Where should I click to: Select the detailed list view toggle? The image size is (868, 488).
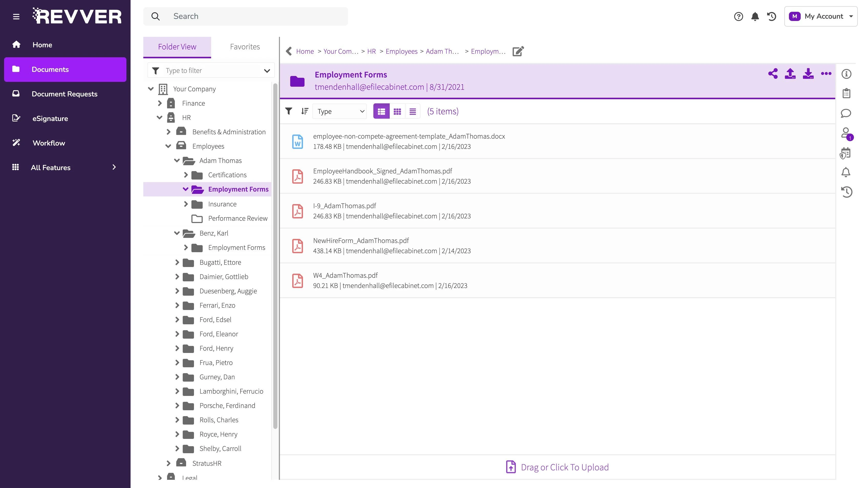tap(381, 112)
